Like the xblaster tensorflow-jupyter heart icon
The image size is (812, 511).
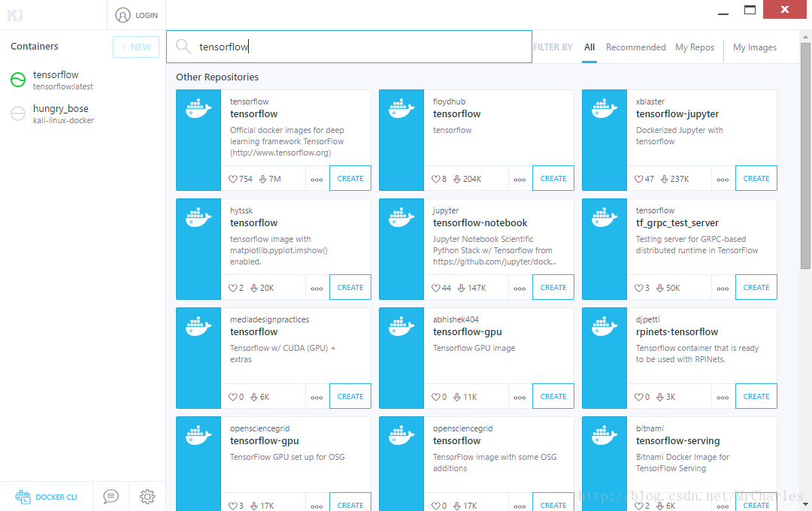(638, 179)
